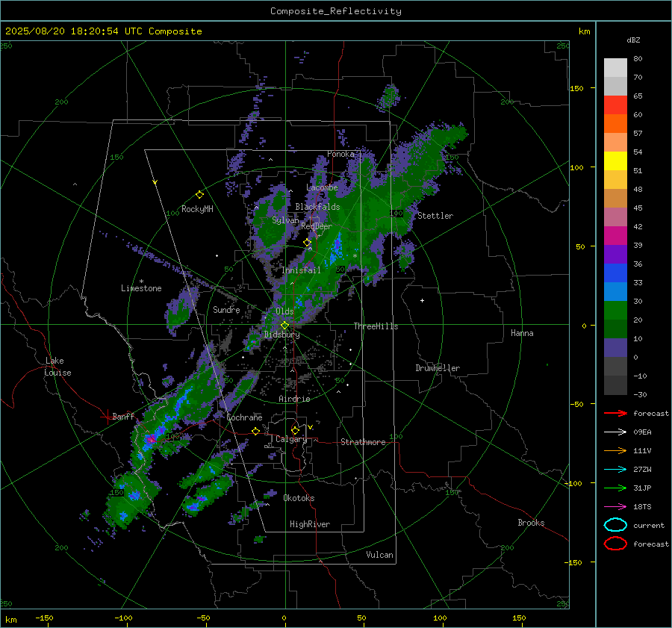Click the red cross marker at Banff
The height and width of the screenshot is (628, 672).
(x=107, y=417)
